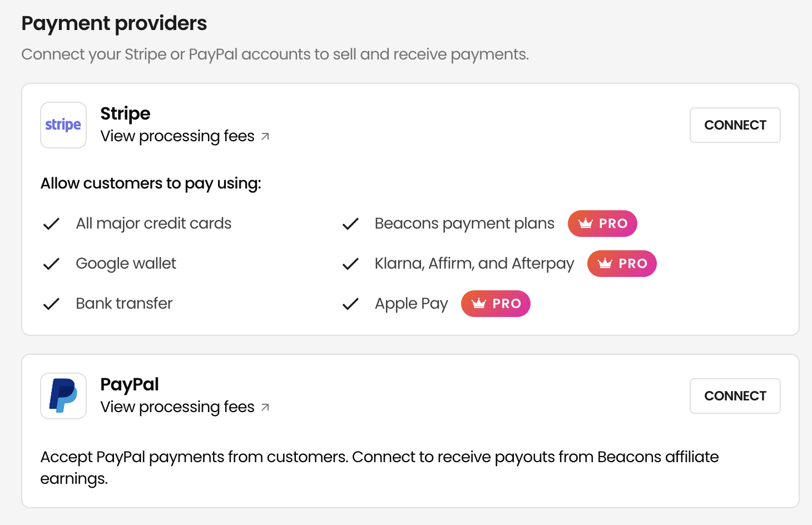Click the Klarna, Affirm, and Afterpay option text
The image size is (812, 525).
474,264
